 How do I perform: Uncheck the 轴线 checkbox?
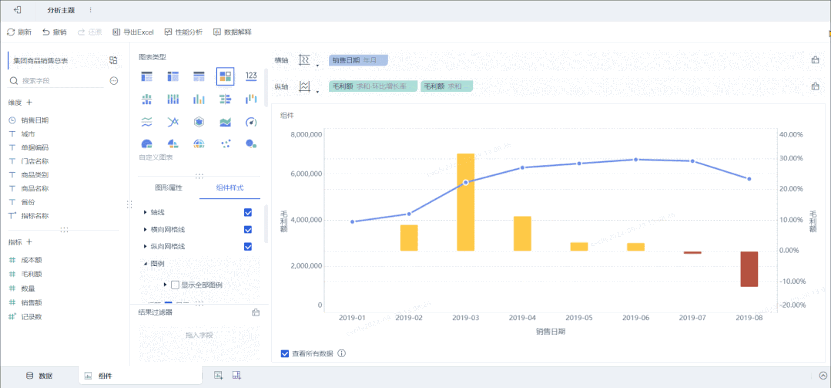coord(248,212)
